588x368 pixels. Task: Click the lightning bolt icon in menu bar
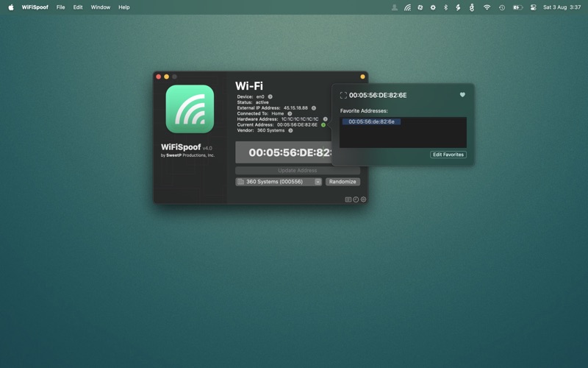coord(458,7)
